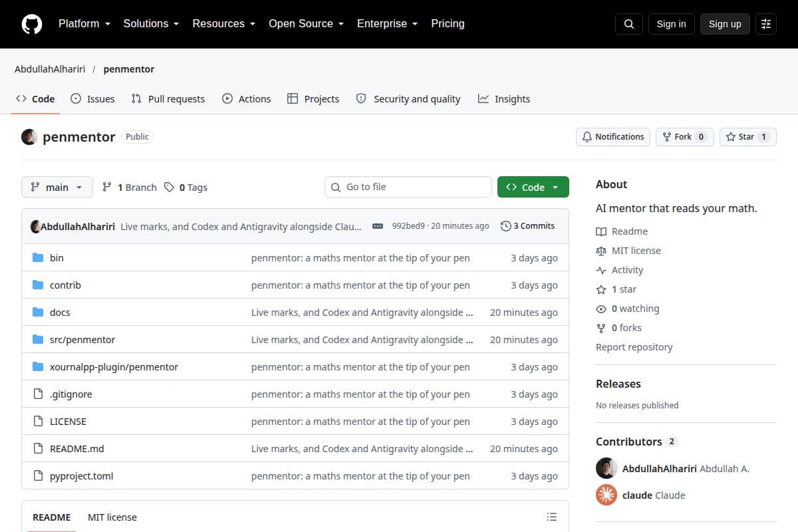Open the src/penmentor folder

(x=82, y=340)
